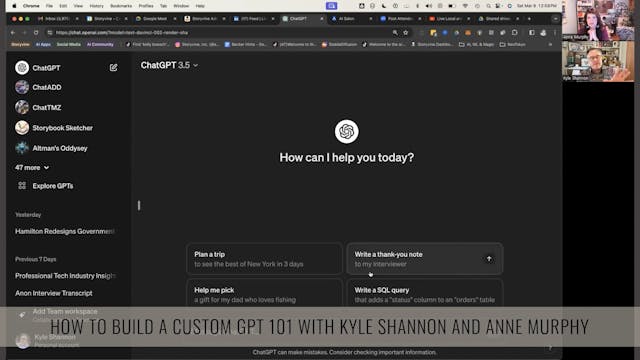Viewport: 640px width, 360px height.
Task: Open the ChatADD custom GPT
Action: click(38, 87)
